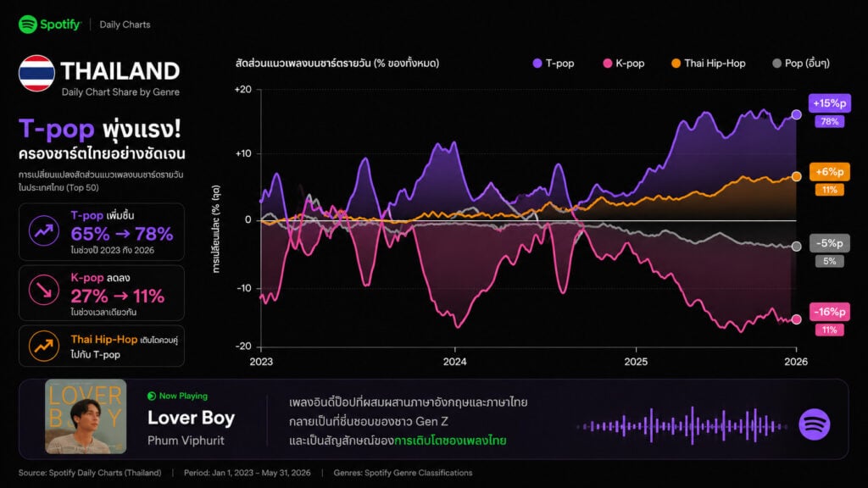
Task: Click the 27% → 11% K-pop stat
Action: pyautogui.click(x=117, y=296)
